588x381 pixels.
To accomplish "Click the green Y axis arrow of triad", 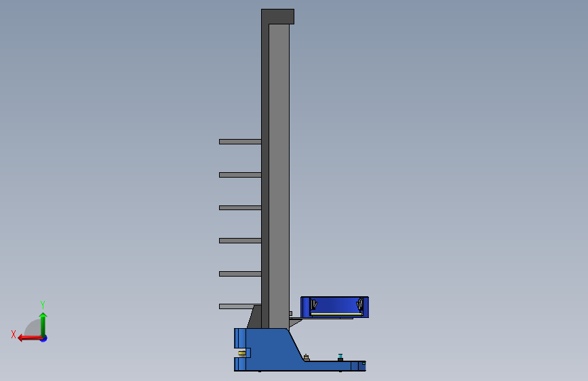I will point(43,324).
